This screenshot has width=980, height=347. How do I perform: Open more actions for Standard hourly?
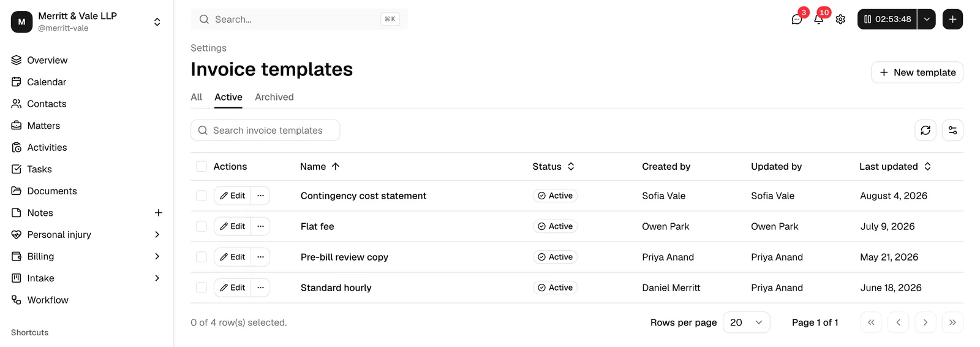point(260,288)
